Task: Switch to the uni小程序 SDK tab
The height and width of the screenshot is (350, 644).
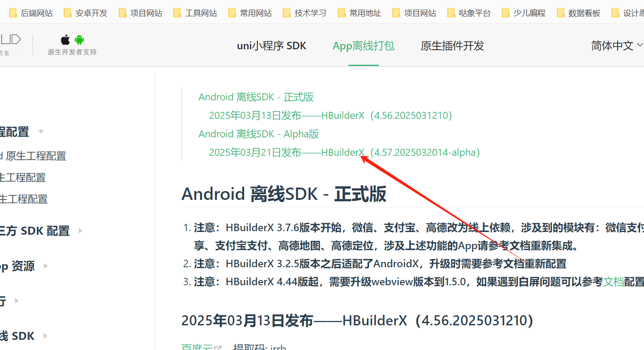Action: 271,46
